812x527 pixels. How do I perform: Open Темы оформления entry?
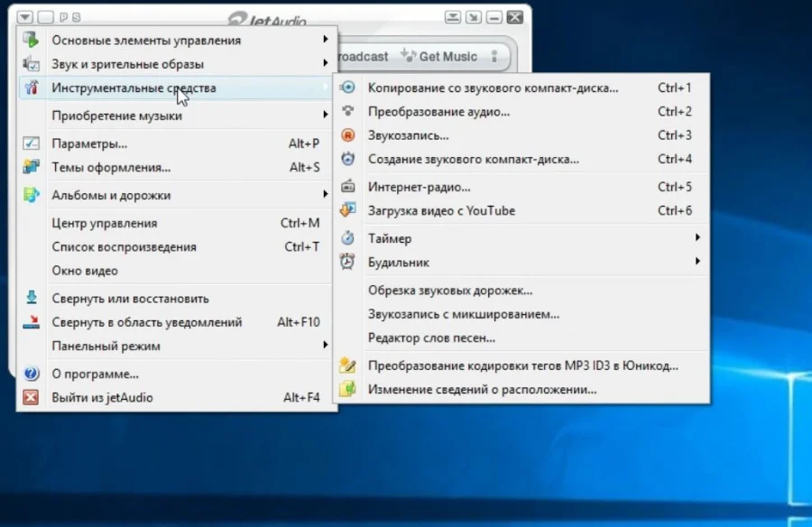[176, 167]
